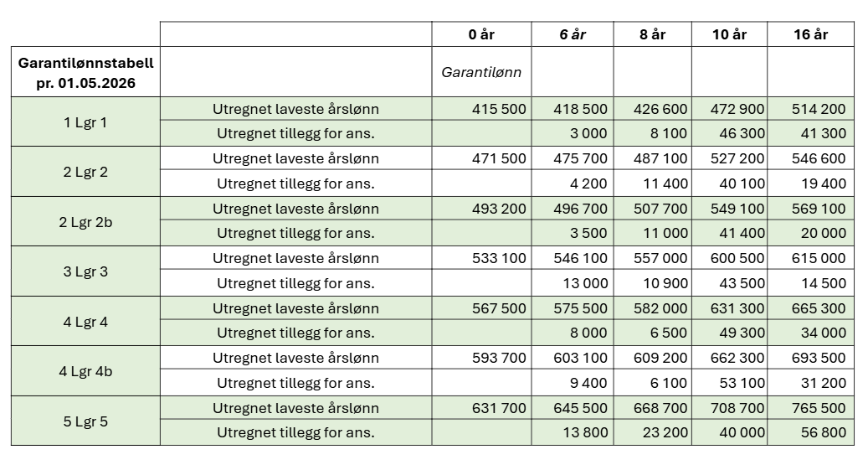Click the 16 år column header
The width and height of the screenshot is (868, 465).
[x=811, y=34]
